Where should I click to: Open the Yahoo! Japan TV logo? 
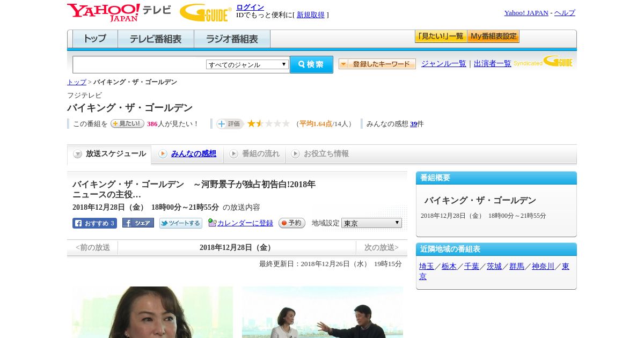click(x=119, y=12)
